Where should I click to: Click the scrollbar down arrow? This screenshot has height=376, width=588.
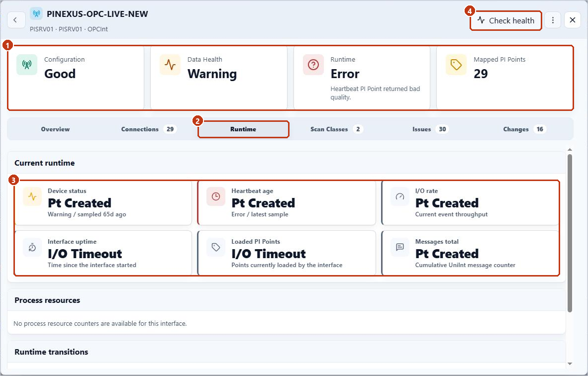(x=570, y=364)
